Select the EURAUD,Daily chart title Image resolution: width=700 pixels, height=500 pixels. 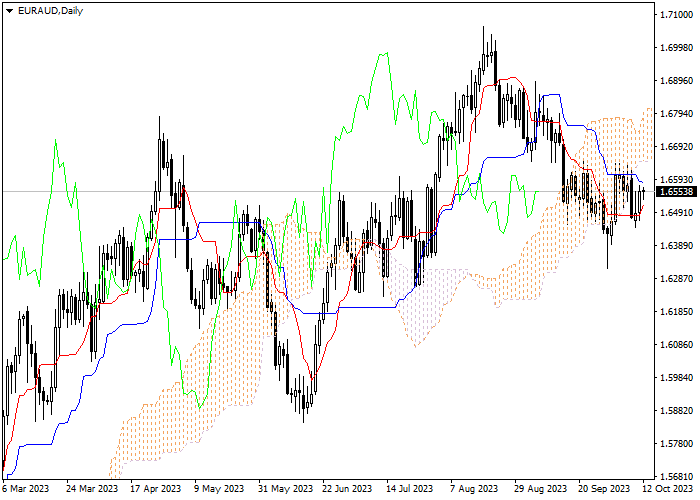(50, 11)
